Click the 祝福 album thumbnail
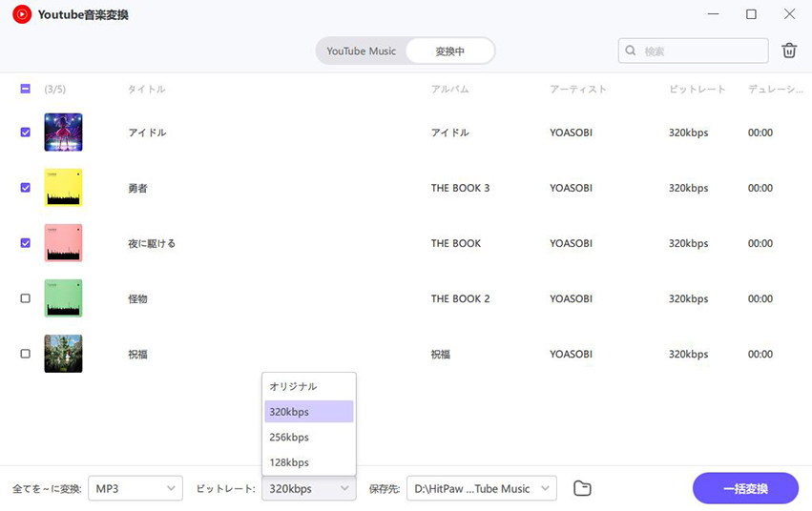The width and height of the screenshot is (812, 511). click(63, 354)
